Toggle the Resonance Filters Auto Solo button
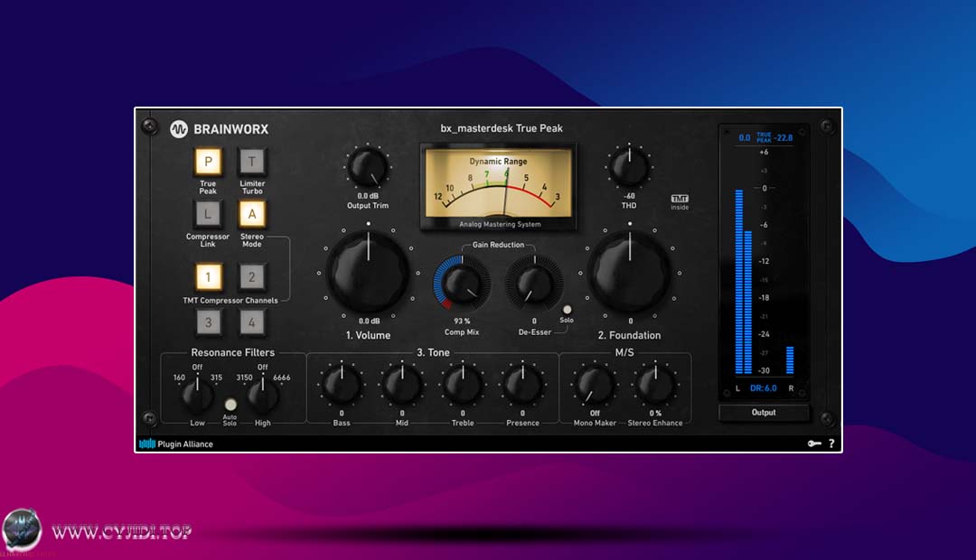This screenshot has width=976, height=560. [230, 405]
